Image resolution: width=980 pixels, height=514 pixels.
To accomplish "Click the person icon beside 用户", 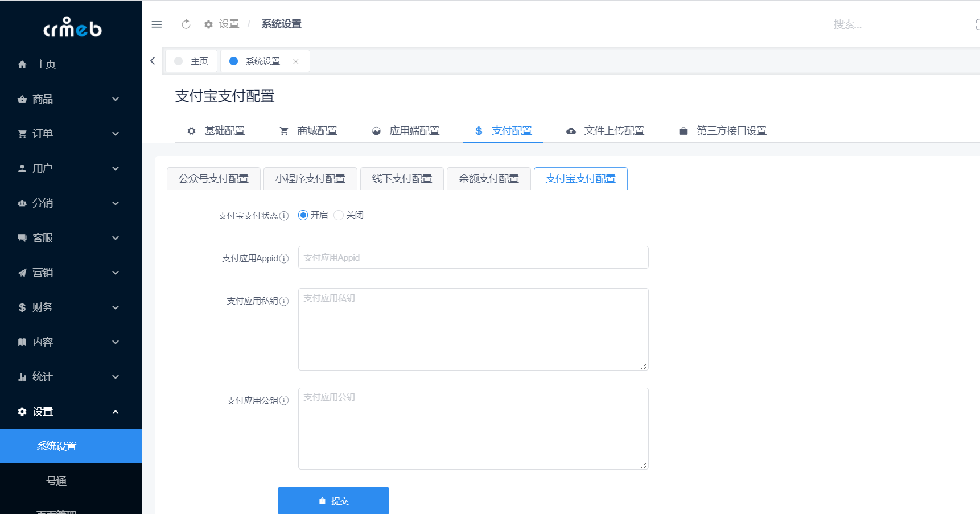I will pos(22,168).
